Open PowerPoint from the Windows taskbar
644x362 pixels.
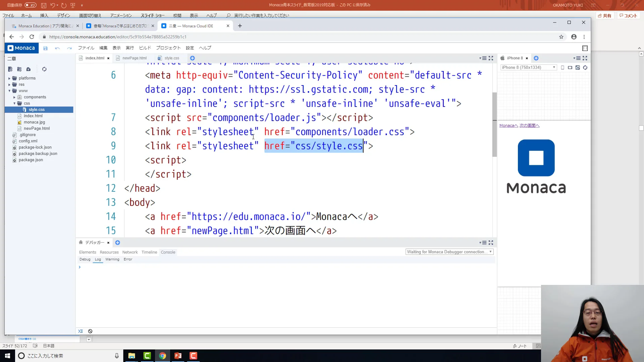coord(178,356)
